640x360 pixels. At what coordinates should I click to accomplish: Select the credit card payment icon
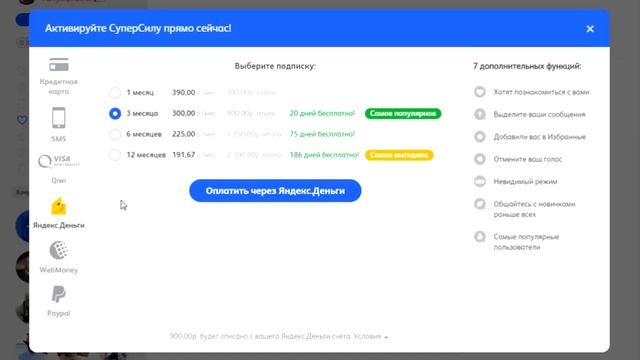pyautogui.click(x=59, y=64)
